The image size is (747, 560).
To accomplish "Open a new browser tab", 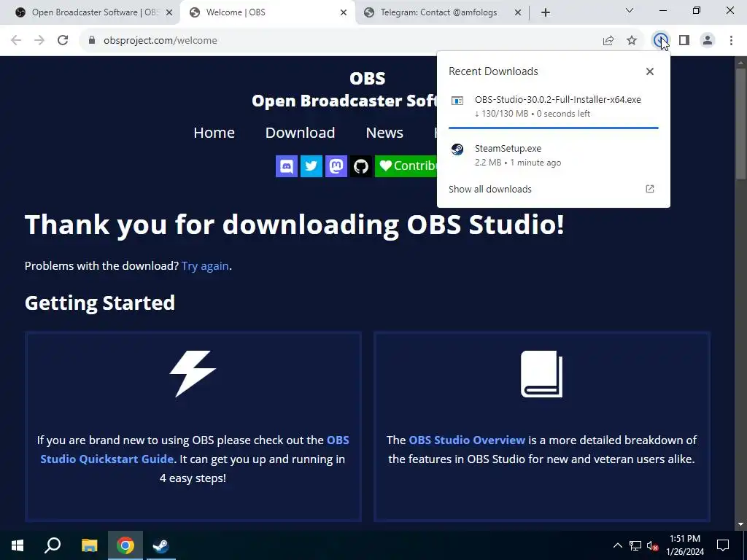I will coord(546,13).
